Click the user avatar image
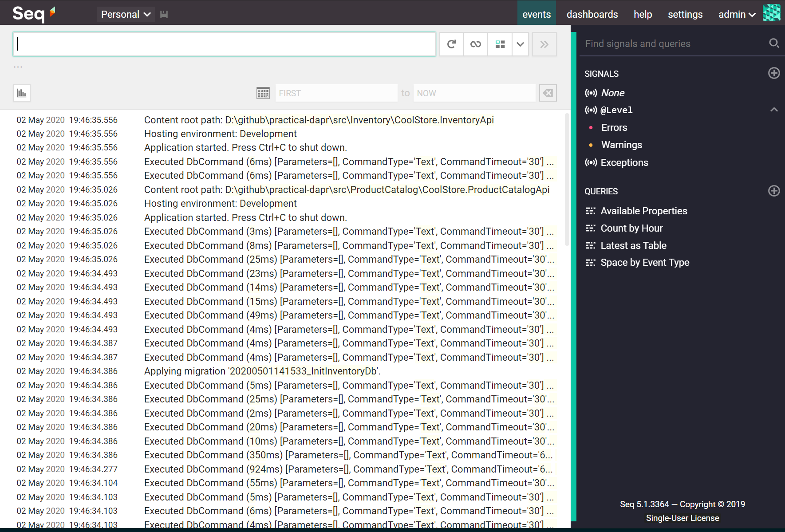 tap(771, 12)
